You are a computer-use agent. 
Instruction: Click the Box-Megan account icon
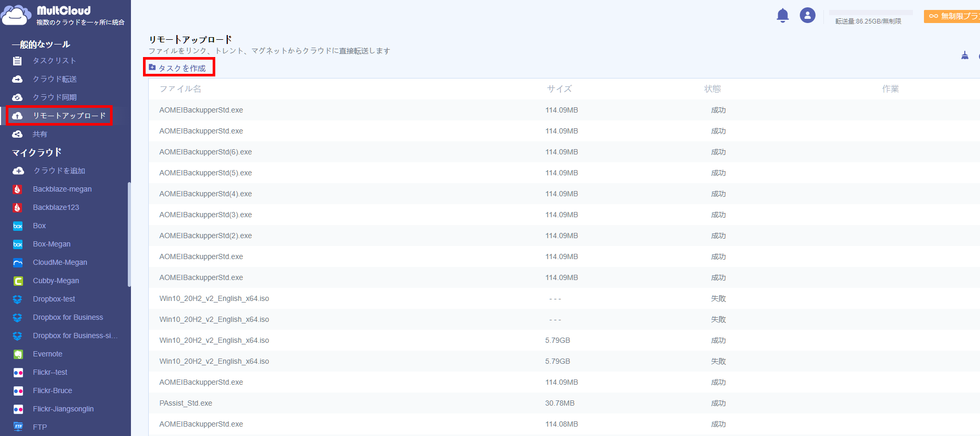[x=18, y=244]
